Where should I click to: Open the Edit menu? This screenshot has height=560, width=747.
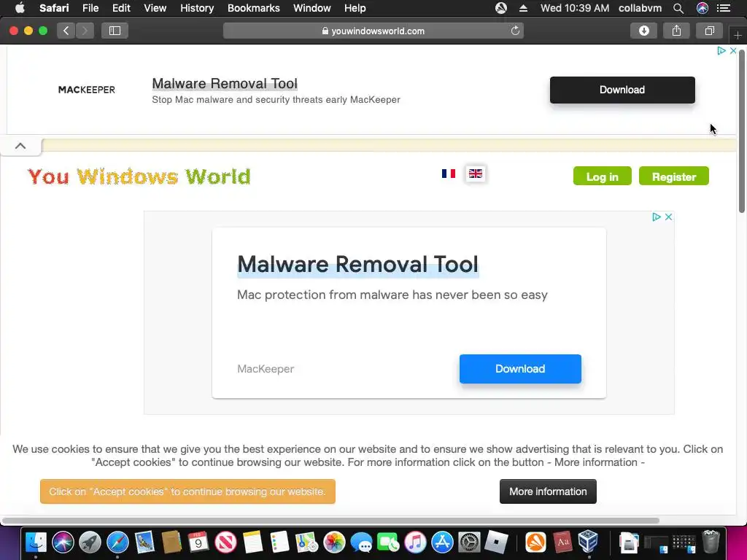(x=121, y=8)
